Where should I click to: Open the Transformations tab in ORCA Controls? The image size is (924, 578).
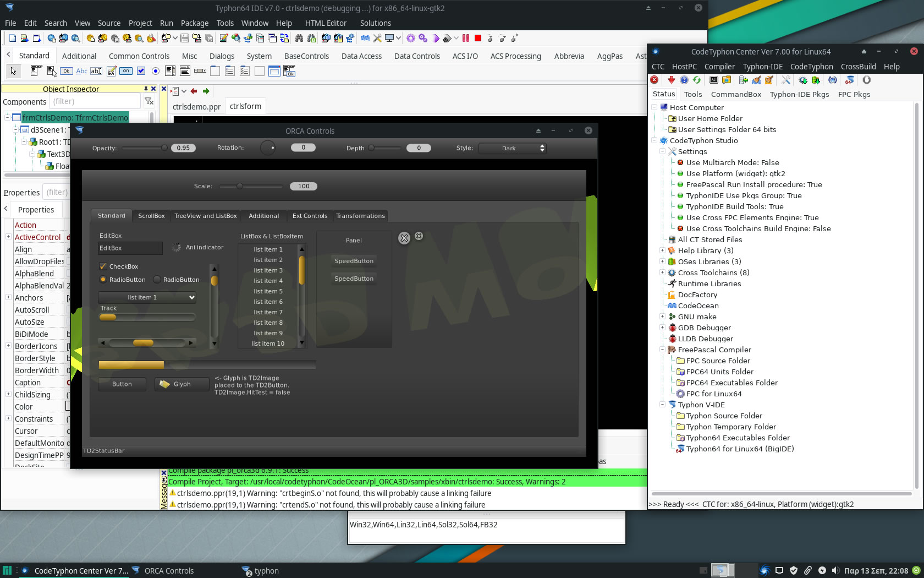click(360, 216)
